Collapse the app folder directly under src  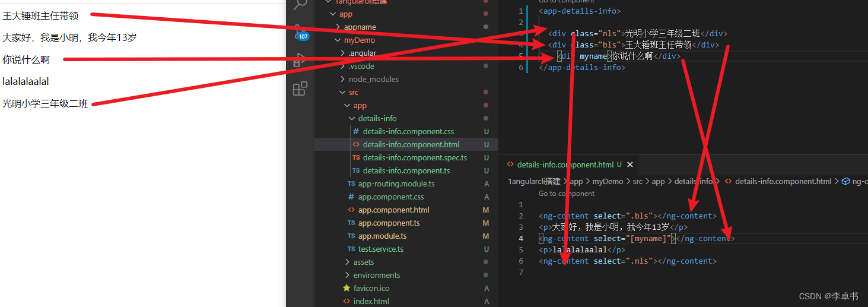click(348, 106)
